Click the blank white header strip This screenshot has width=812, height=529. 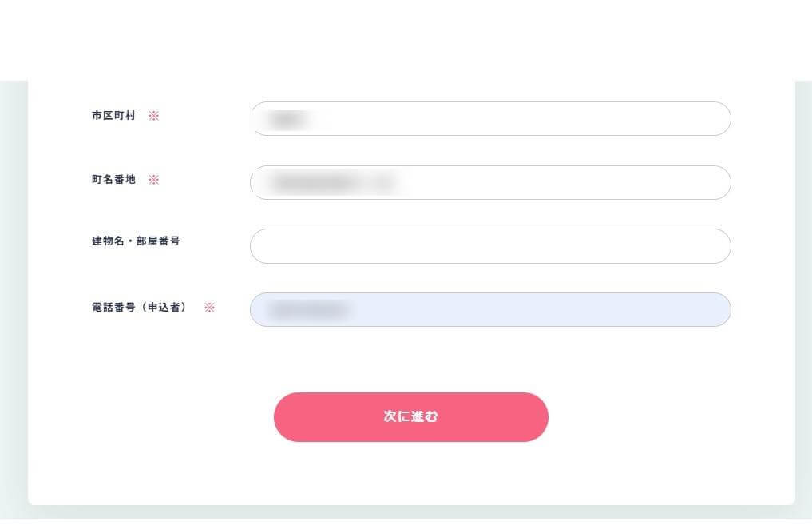[406, 40]
